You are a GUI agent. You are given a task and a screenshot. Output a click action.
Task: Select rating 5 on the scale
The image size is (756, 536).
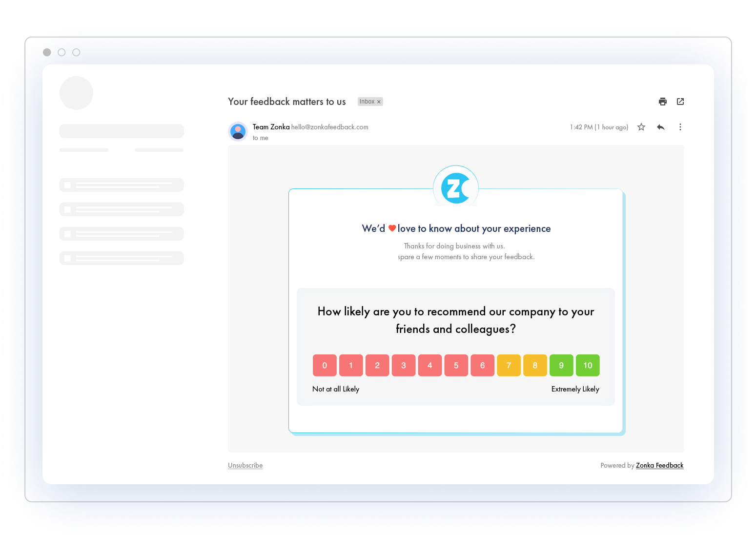pyautogui.click(x=456, y=365)
